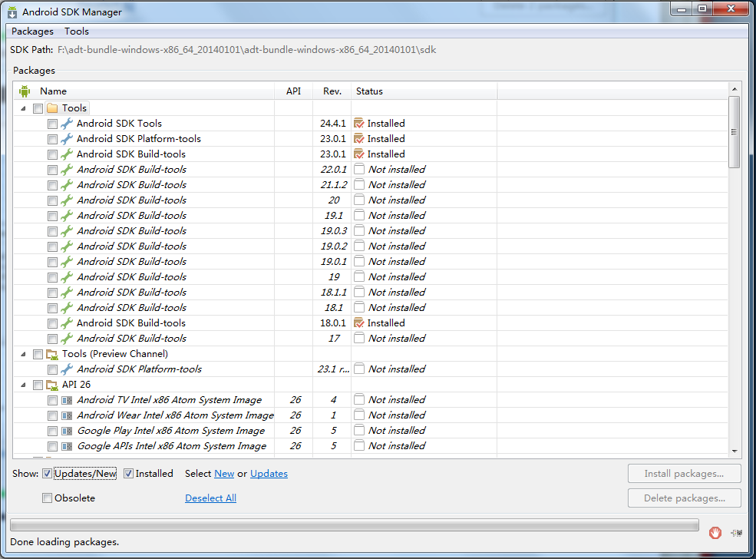Click the wrench icon of Build-tools 21.1.2

click(x=67, y=185)
